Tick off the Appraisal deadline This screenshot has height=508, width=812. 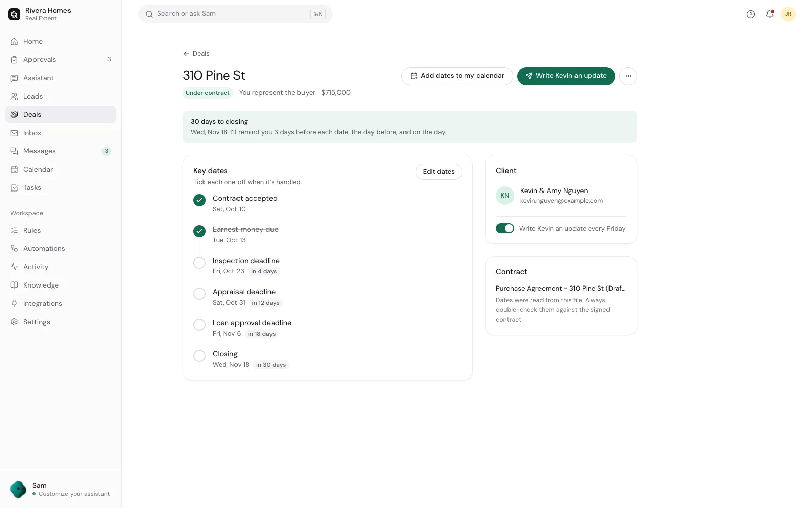coord(199,294)
